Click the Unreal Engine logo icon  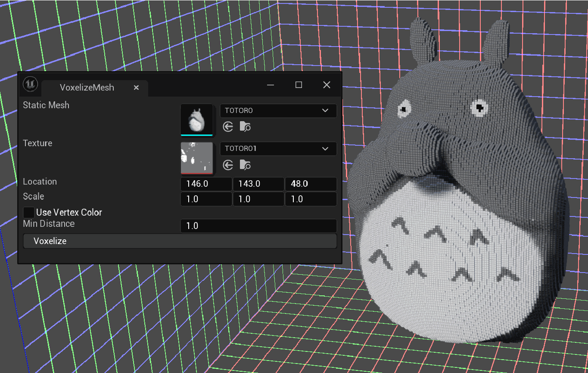[30, 84]
